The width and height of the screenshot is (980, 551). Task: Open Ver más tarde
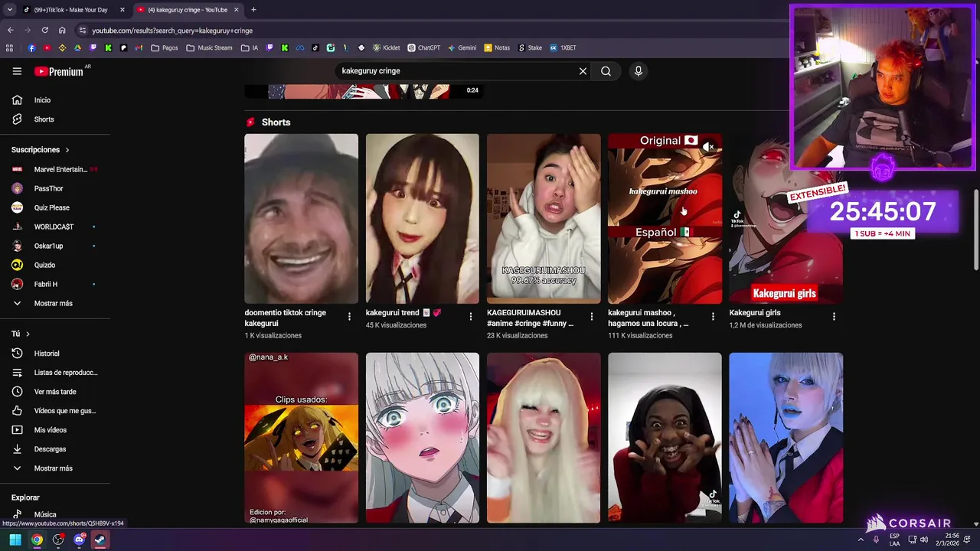55,392
